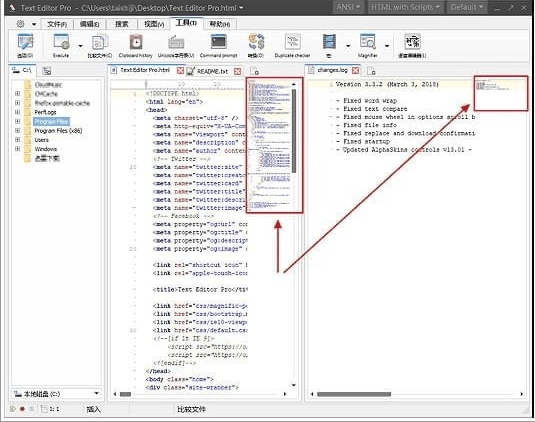
Task: Click the gear settings icon
Action: (x=20, y=24)
